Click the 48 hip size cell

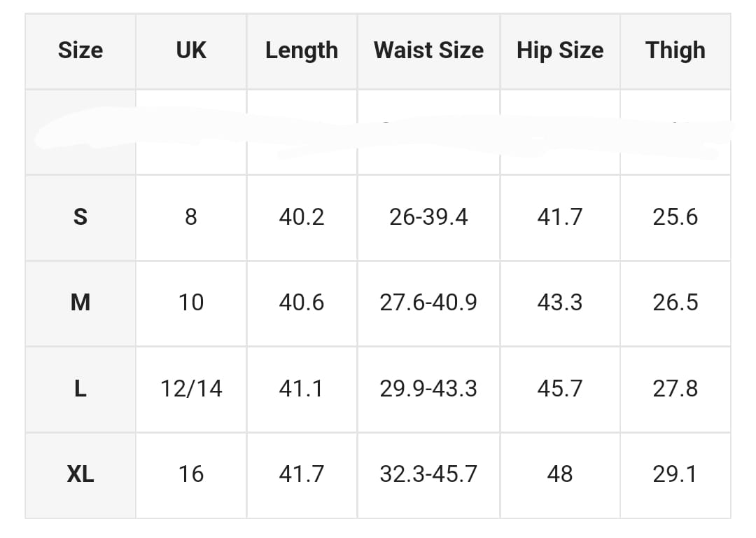560,475
